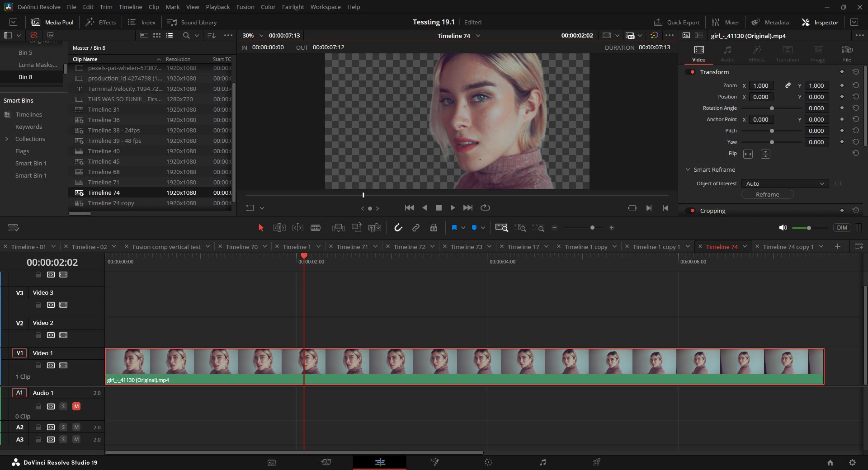Click the speaker mute icon
The height and width of the screenshot is (470, 868).
783,228
